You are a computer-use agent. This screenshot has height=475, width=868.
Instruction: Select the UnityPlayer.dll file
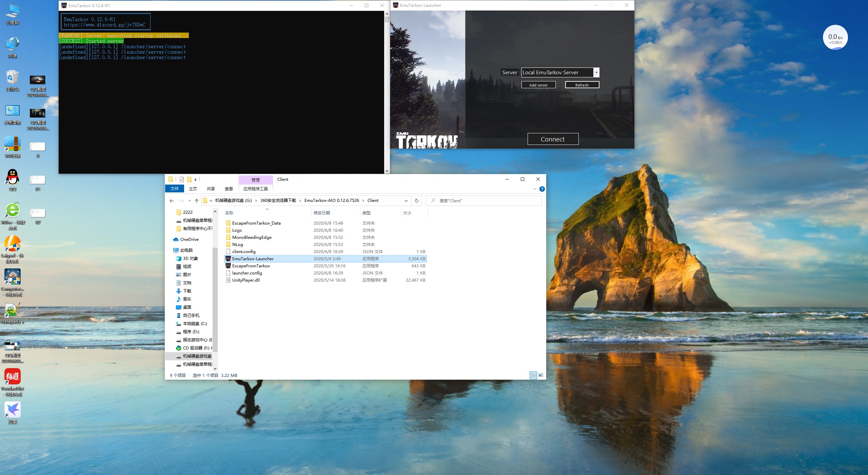click(x=325, y=280)
